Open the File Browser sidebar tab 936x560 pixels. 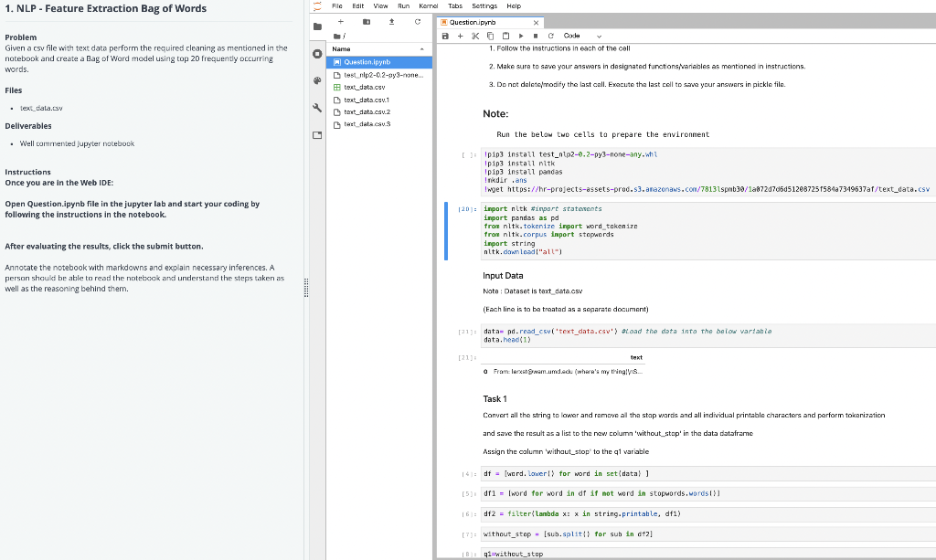click(x=317, y=26)
